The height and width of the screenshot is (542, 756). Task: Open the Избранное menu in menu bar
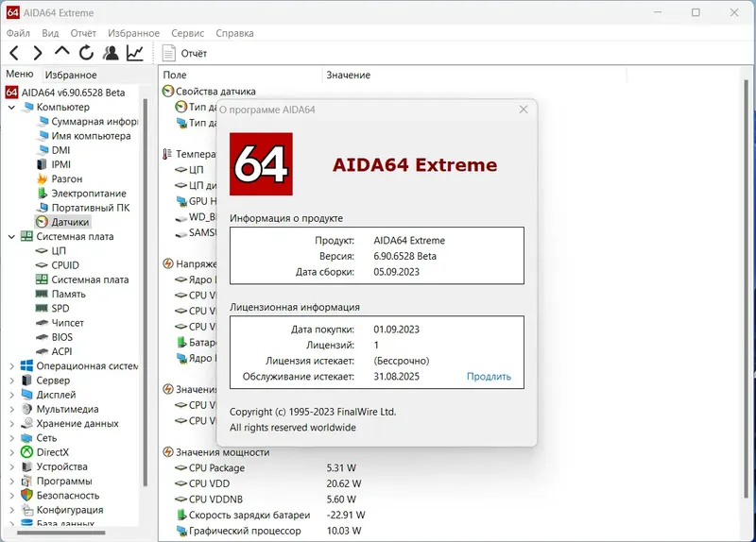click(133, 33)
